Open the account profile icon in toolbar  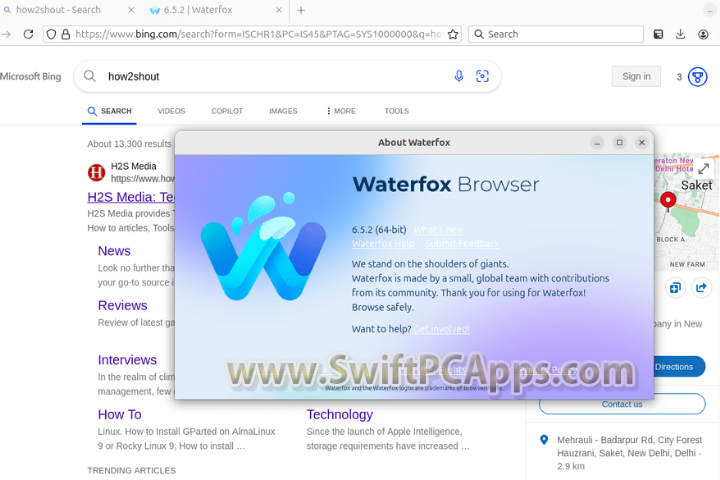pyautogui.click(x=703, y=34)
